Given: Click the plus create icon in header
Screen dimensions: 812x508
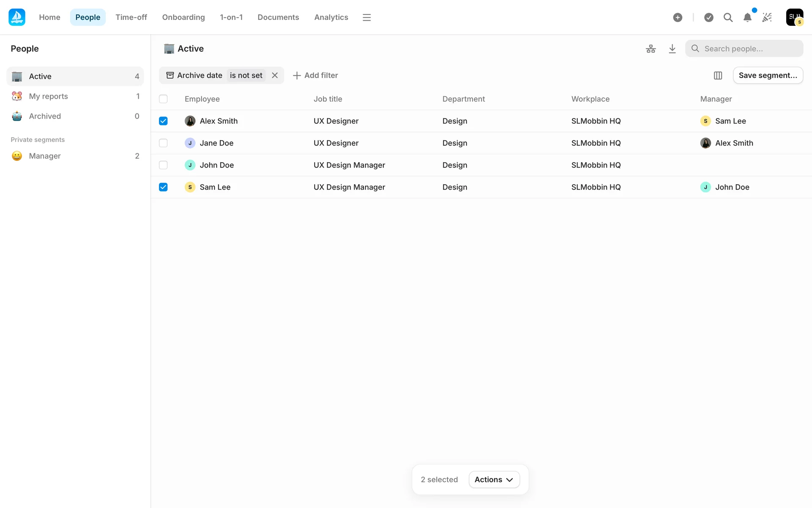Looking at the screenshot, I should coord(678,17).
